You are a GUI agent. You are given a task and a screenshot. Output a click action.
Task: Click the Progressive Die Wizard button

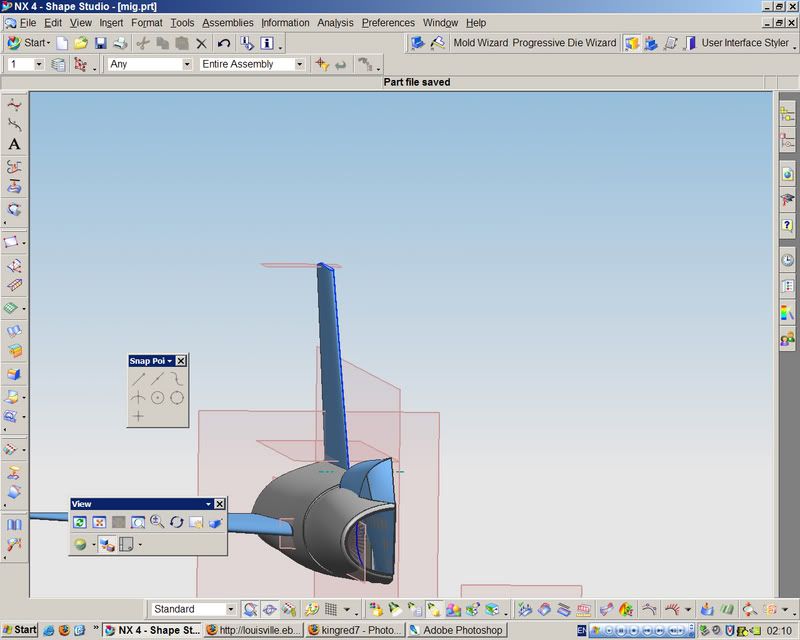564,43
